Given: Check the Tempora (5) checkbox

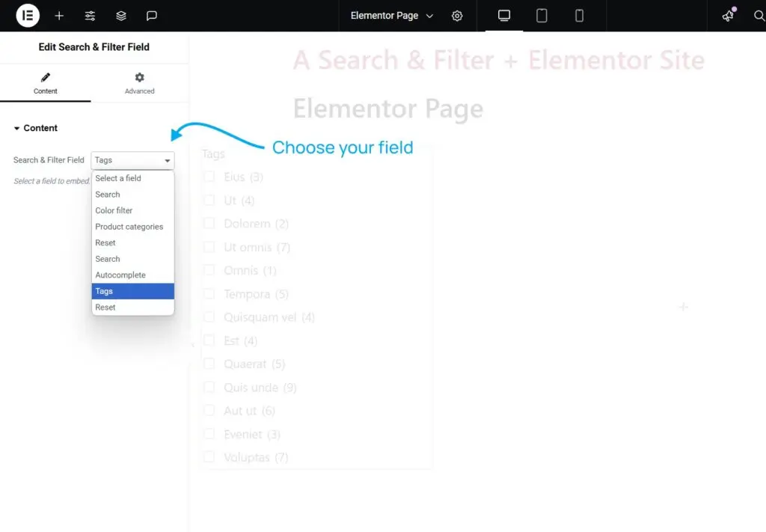Looking at the screenshot, I should tap(209, 294).
